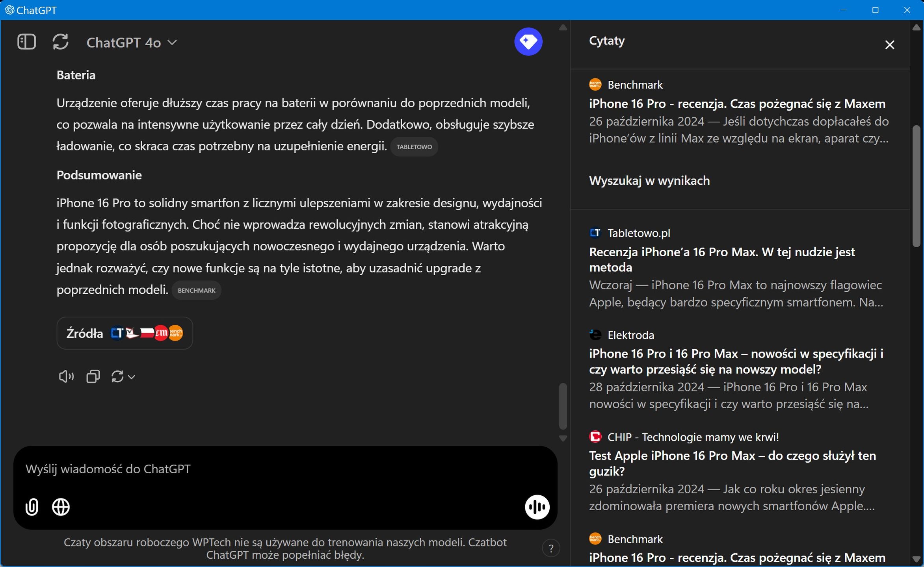The height and width of the screenshot is (567, 924).
Task: Click the chat scrollbar thumb
Action: click(563, 406)
